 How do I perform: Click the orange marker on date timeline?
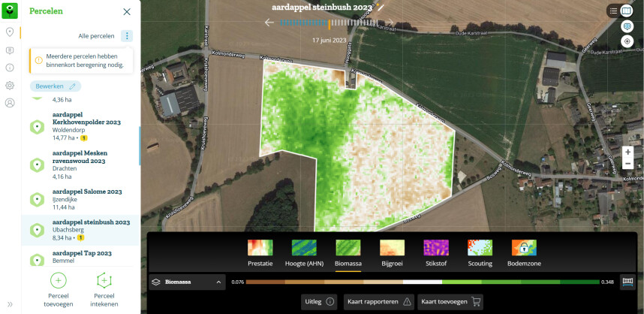pyautogui.click(x=329, y=23)
